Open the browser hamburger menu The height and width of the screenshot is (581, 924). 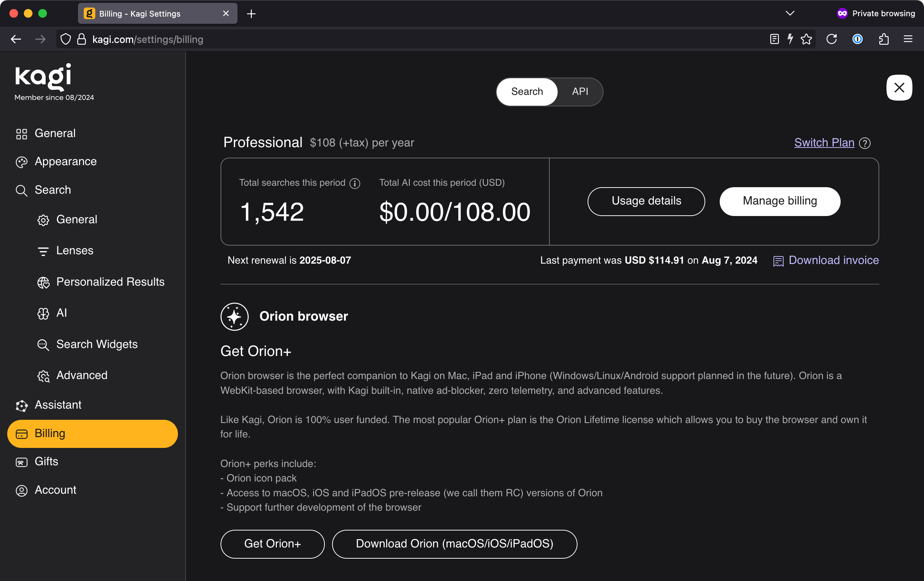tap(908, 39)
